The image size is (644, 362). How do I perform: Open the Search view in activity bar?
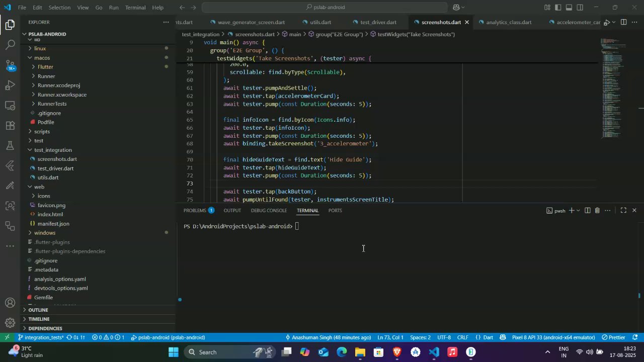[x=10, y=45]
